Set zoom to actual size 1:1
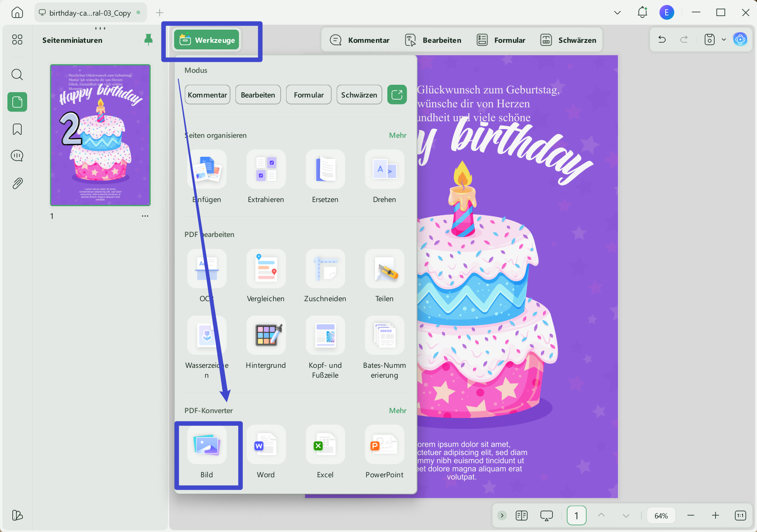 (x=740, y=516)
